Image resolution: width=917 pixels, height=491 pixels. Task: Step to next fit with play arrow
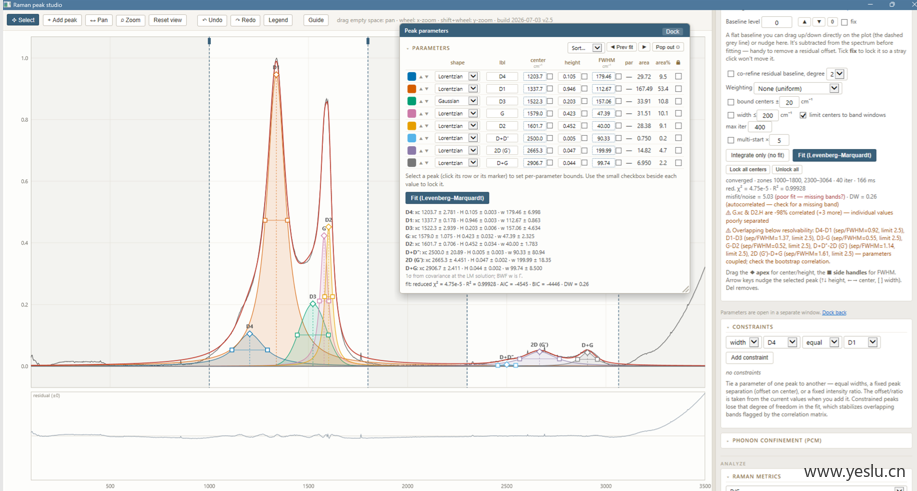tap(644, 47)
